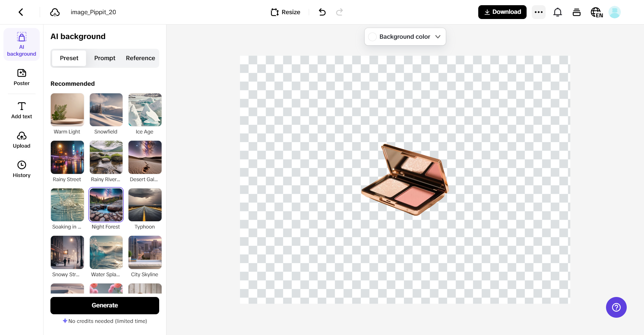Open the stacked layers icon
Screen dimensions: 644x335
pos(577,12)
